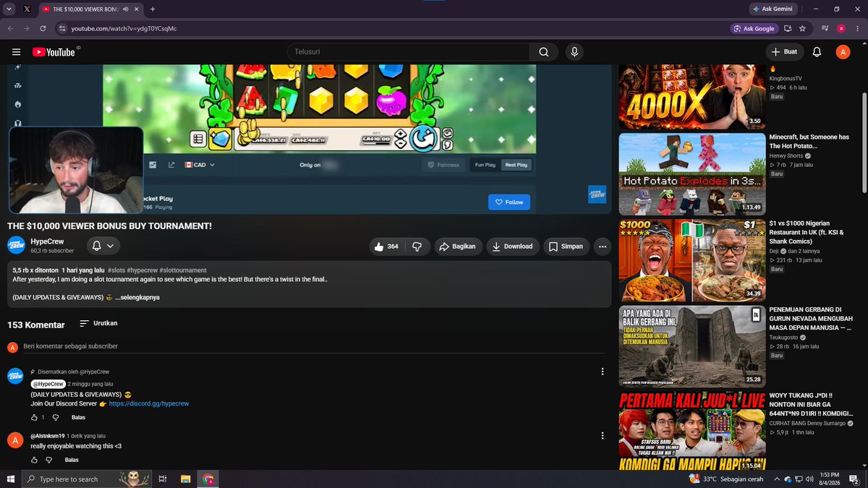Open a new browser tab
The image size is (868, 488).
153,9
